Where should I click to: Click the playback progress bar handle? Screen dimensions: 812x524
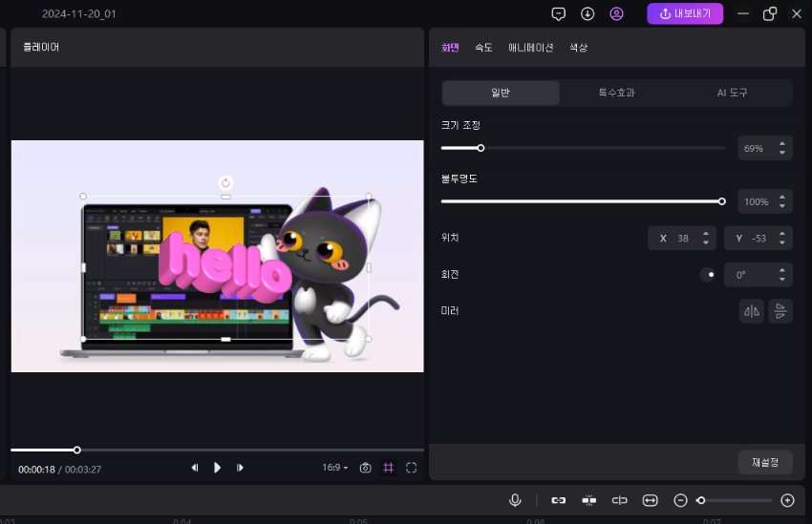click(76, 451)
